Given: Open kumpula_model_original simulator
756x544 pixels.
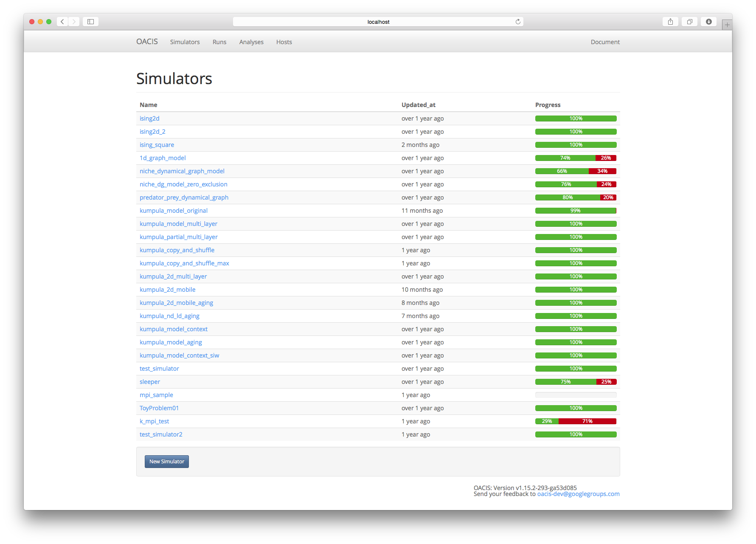Looking at the screenshot, I should click(x=174, y=211).
